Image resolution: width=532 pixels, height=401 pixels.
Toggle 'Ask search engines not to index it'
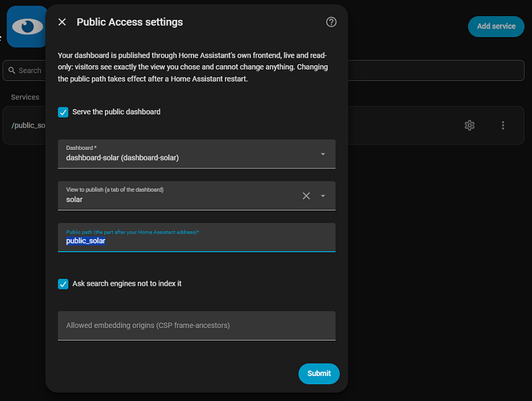coord(63,284)
